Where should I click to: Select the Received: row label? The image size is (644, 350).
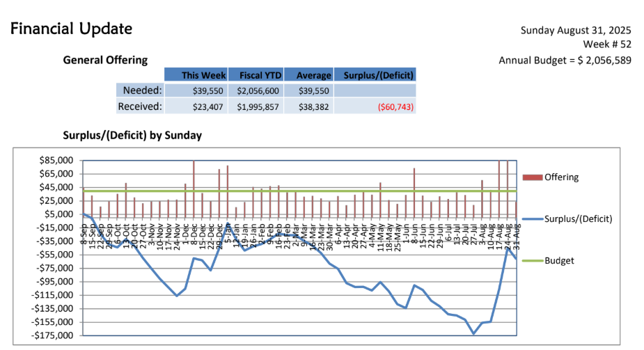point(139,106)
